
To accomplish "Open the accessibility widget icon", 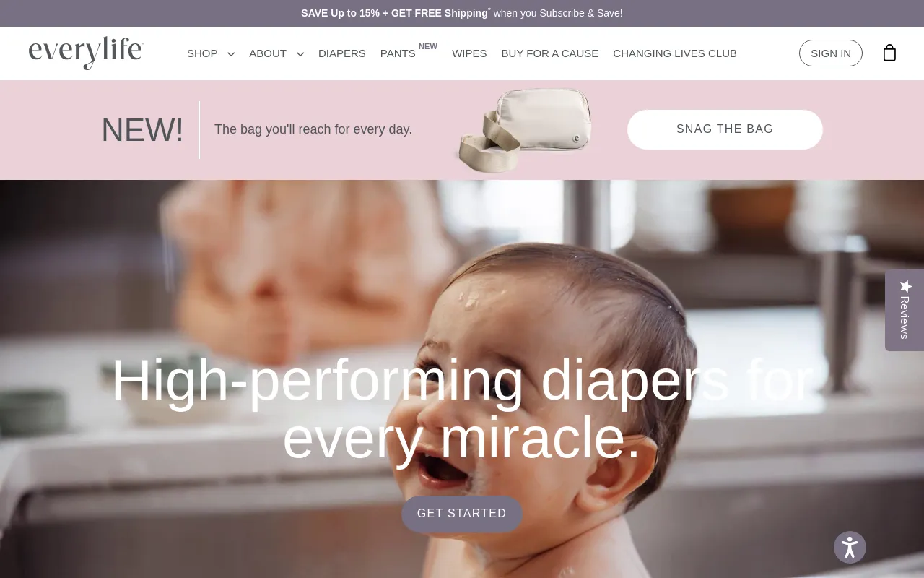I will (850, 548).
